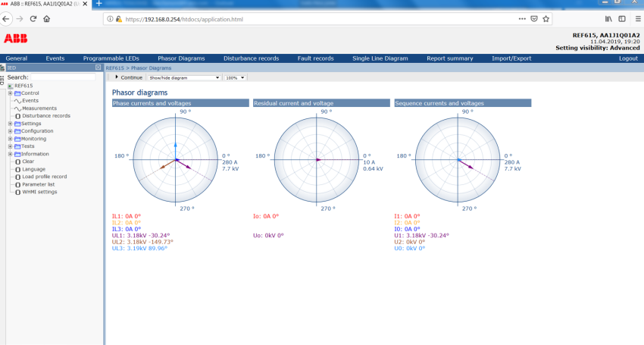Screen dimensions: 644x345
Task: Expand the Monitoring tree node
Action: (x=10, y=139)
